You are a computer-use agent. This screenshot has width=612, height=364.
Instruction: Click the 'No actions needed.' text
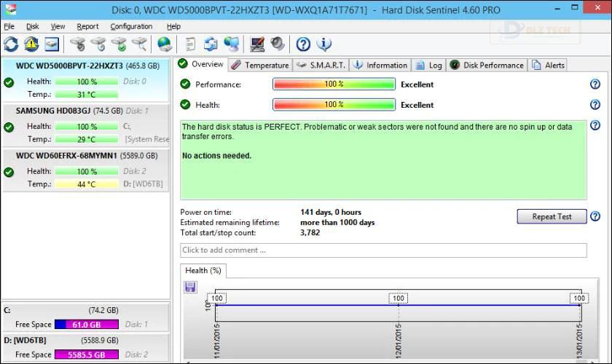(x=216, y=156)
